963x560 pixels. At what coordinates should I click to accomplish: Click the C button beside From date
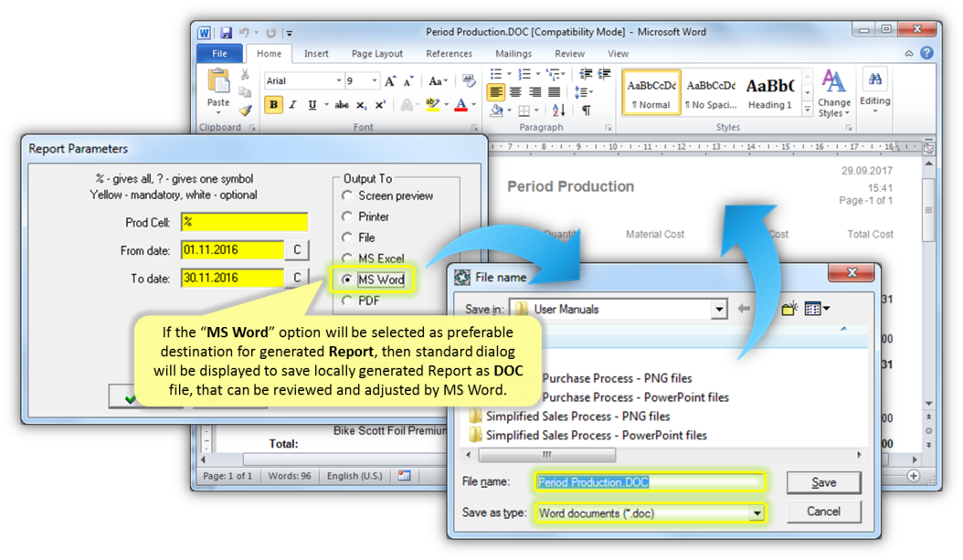click(297, 250)
